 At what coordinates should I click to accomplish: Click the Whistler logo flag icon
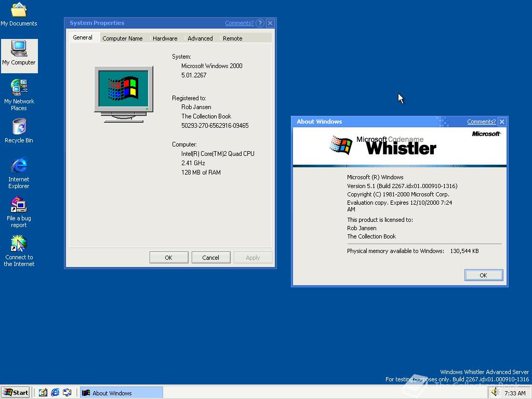click(341, 145)
